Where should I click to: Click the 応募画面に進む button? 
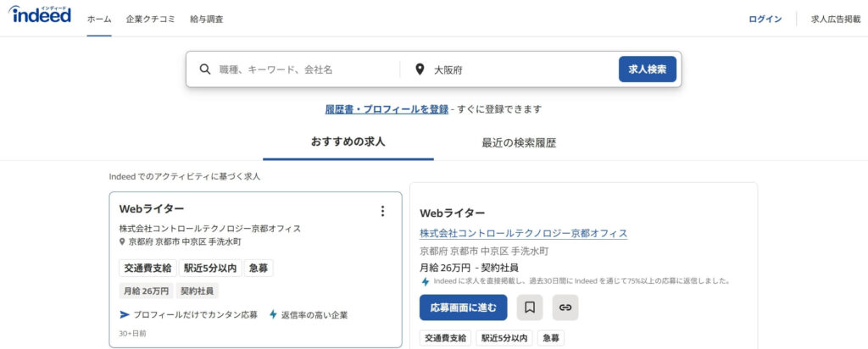[464, 307]
